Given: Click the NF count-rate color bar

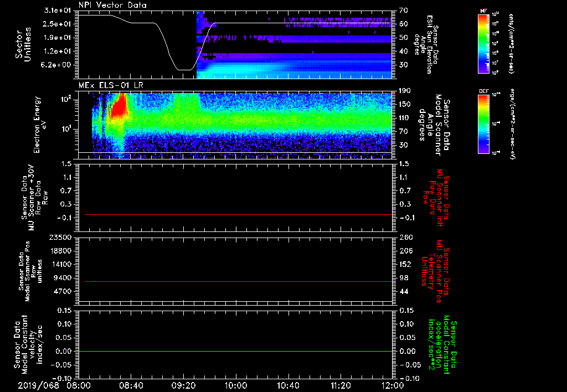Looking at the screenshot, I should point(483,43).
